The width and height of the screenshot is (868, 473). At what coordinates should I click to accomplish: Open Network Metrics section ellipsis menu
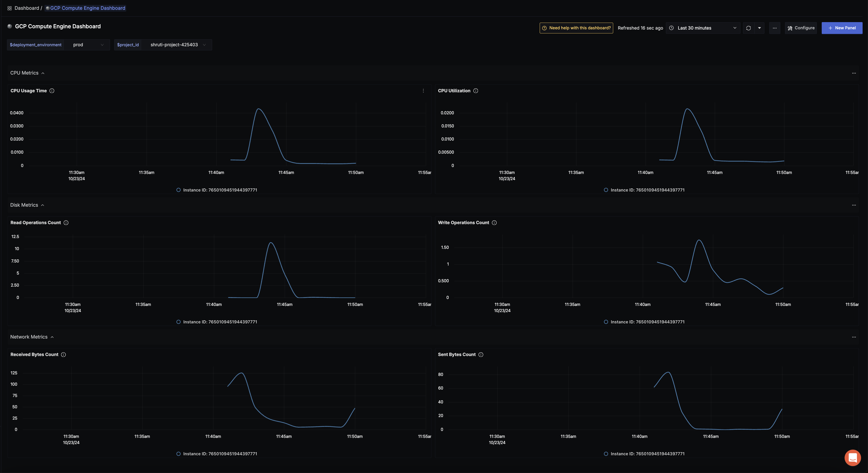tap(854, 337)
